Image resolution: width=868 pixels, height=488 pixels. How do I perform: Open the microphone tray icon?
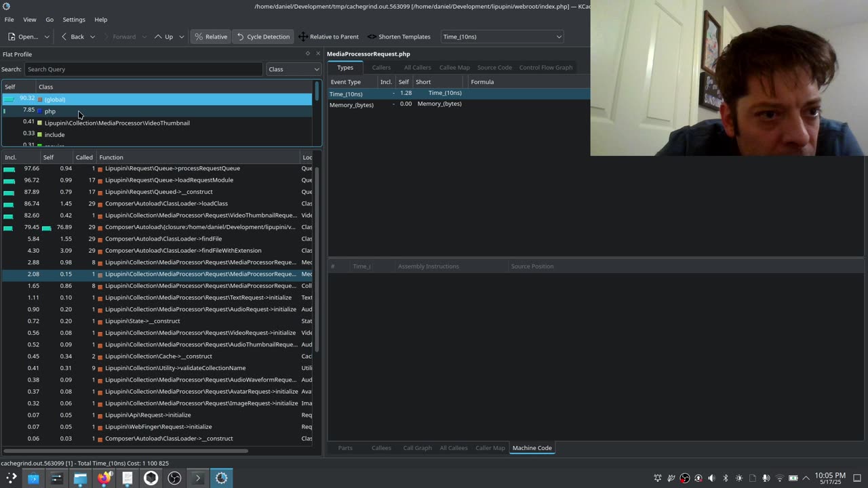point(766,478)
